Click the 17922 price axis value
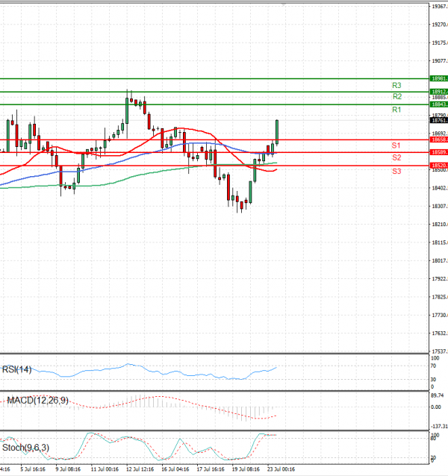Screen dimensions: 448x476 pyautogui.click(x=440, y=279)
